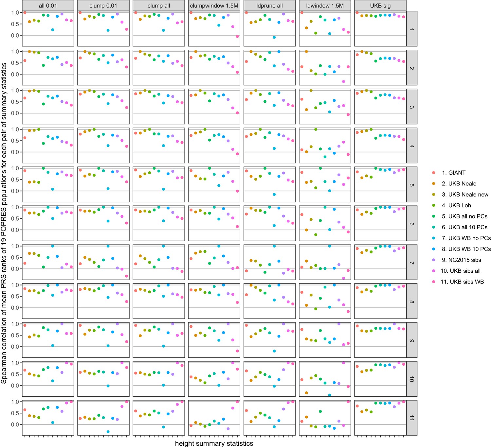491x448 pixels.
Task: Select the legend text '5. UKB all no PCs'
Action: click(x=464, y=216)
